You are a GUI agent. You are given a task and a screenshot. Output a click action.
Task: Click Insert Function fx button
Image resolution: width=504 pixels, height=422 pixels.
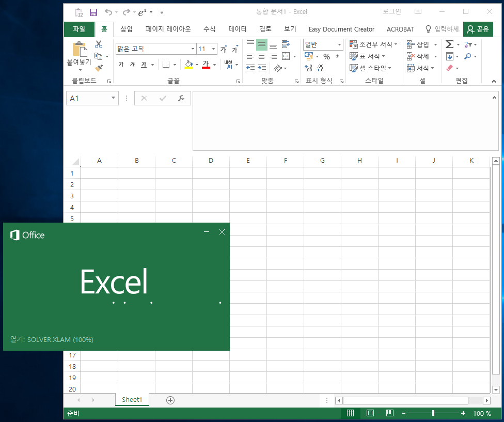click(181, 98)
